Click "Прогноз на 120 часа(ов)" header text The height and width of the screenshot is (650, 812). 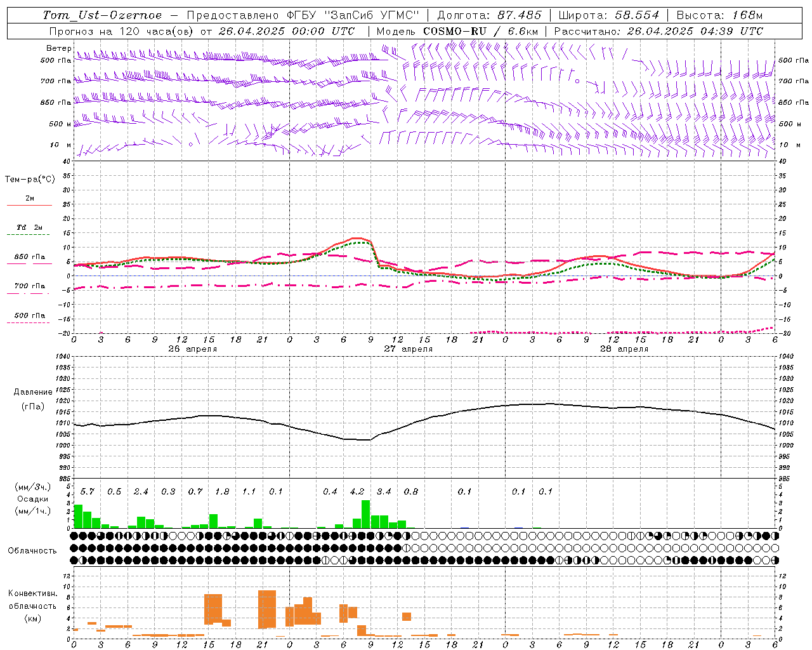pyautogui.click(x=122, y=31)
